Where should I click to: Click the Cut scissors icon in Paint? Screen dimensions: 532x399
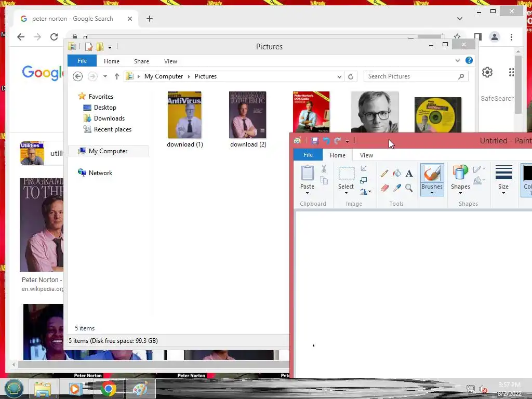point(324,169)
